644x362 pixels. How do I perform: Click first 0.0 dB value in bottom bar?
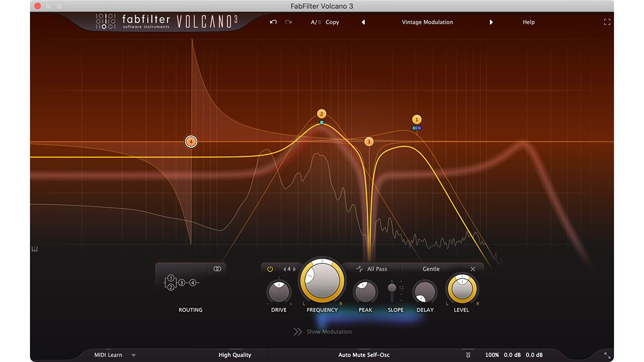coord(512,355)
